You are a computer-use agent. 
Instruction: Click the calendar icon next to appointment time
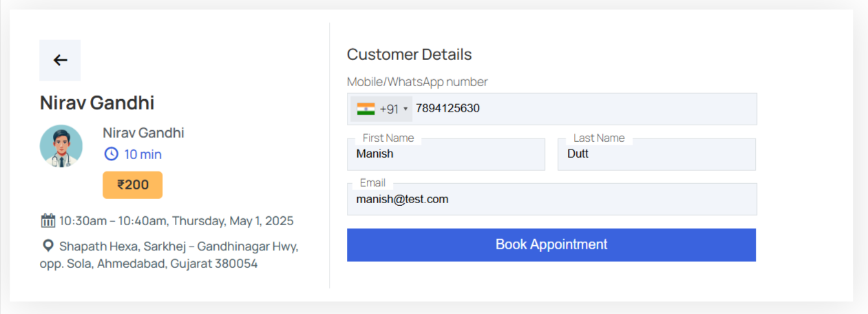tap(47, 221)
